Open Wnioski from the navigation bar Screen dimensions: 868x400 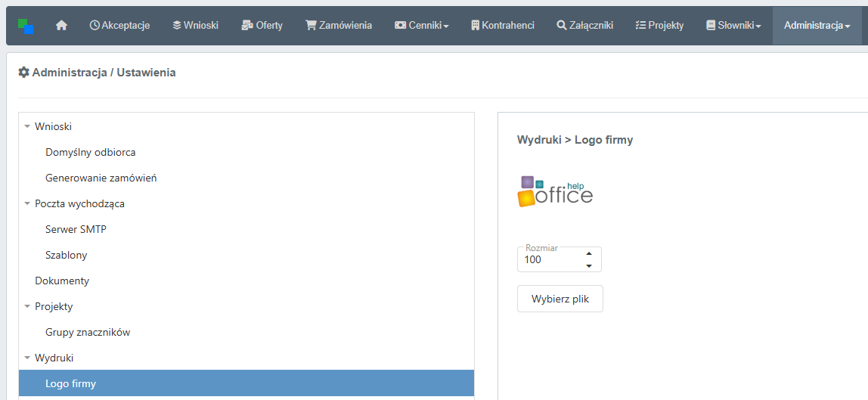point(195,26)
